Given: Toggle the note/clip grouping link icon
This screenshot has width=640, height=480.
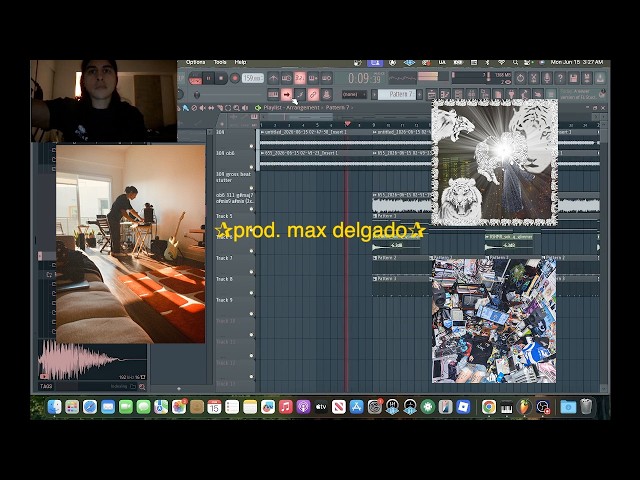Looking at the screenshot, I should point(313,95).
